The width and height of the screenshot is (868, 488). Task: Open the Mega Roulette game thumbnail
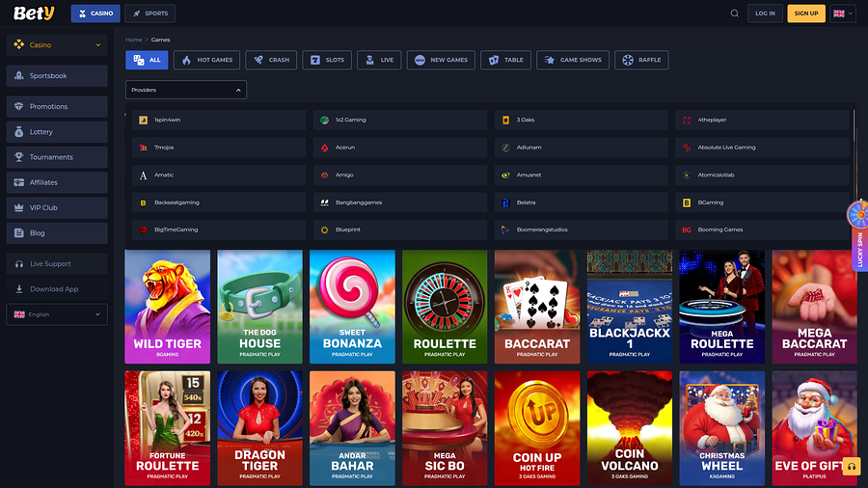(x=722, y=307)
